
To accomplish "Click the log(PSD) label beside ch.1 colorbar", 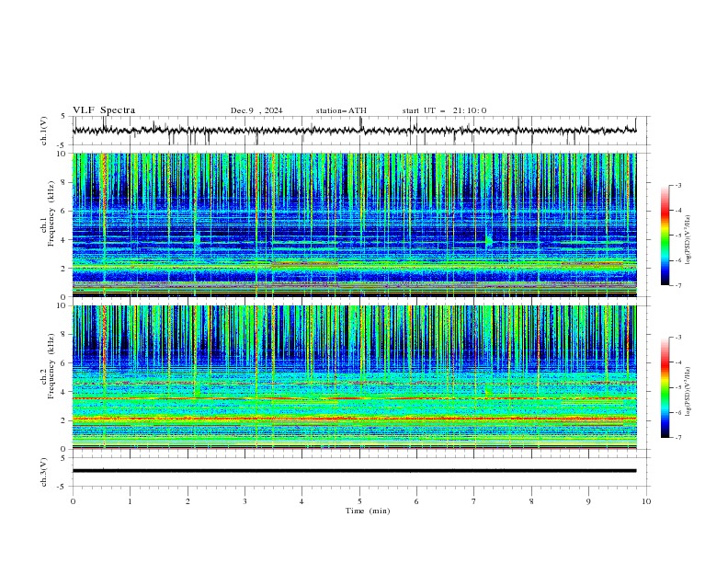I will (x=688, y=240).
